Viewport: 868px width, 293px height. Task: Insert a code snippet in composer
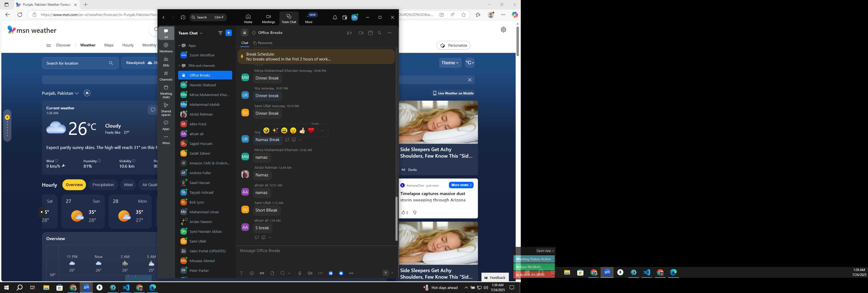[x=320, y=273]
